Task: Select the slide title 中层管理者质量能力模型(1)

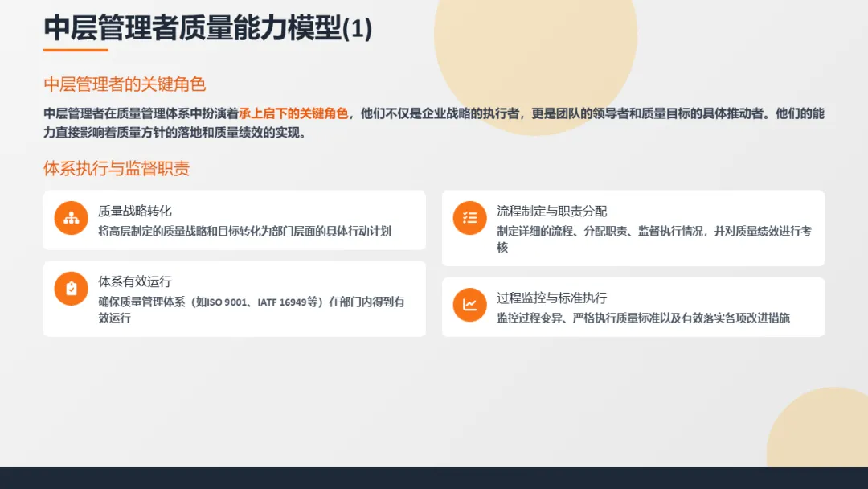Action: 208,27
